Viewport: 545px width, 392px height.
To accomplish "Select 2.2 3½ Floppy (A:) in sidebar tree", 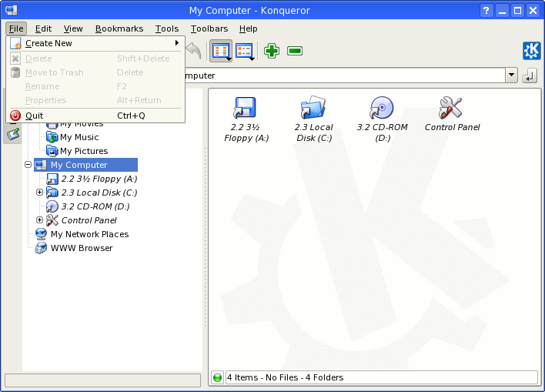I will pos(99,179).
